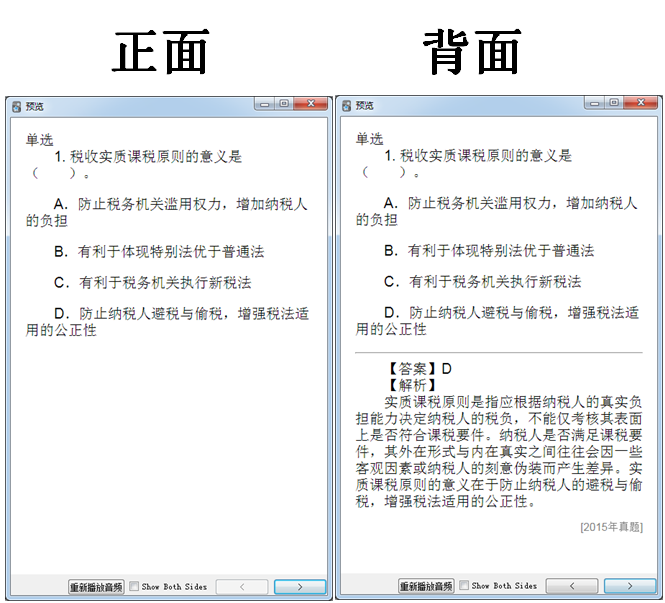The width and height of the screenshot is (665, 603).
Task: Click option C text in left window
Action: (153, 283)
